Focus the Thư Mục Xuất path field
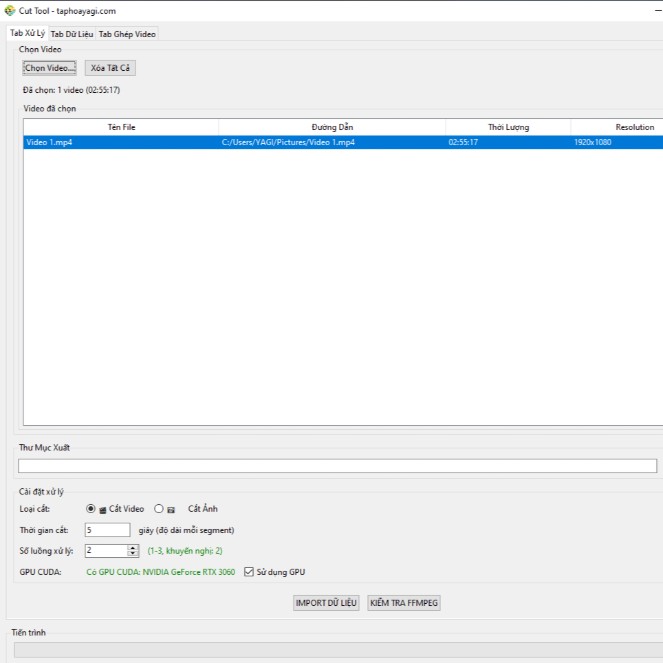Viewport: 663px width, 663px height. 337,466
